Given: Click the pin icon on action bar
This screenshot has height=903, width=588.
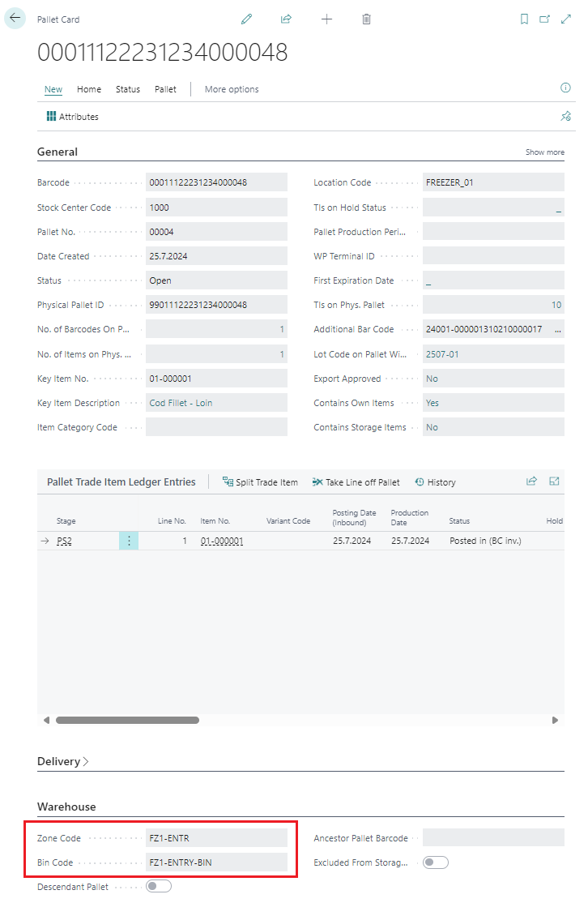Looking at the screenshot, I should click(565, 117).
